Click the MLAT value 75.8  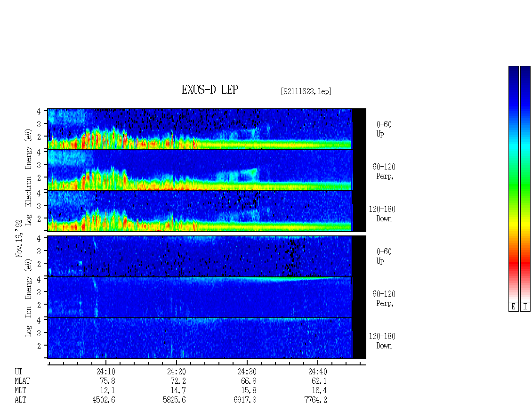pos(107,381)
